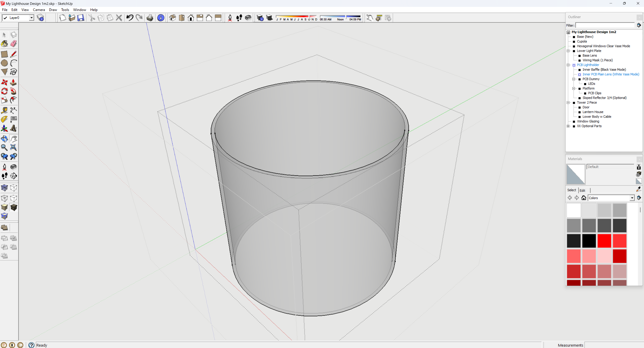
Task: Click the In Model home button
Action: (584, 198)
